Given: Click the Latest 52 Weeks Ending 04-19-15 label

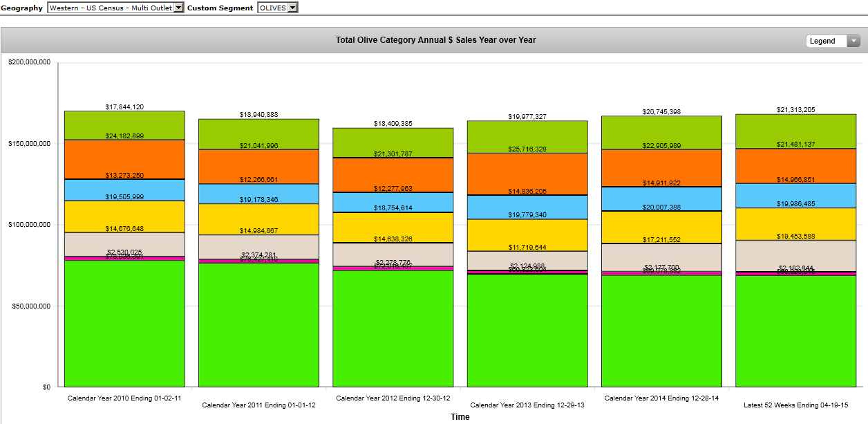Looking at the screenshot, I should (x=795, y=405).
